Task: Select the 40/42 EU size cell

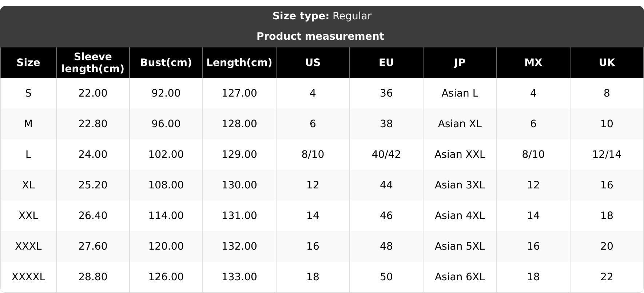Action: 386,155
